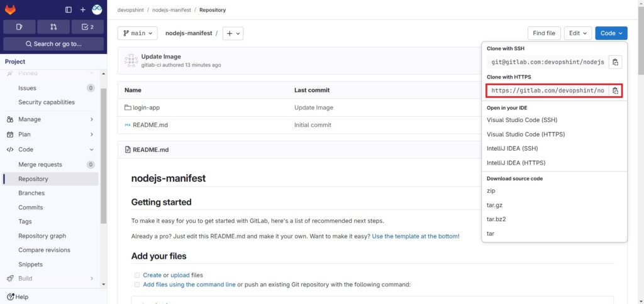
Task: Click the plus create new icon in sidebar header
Action: pyautogui.click(x=82, y=10)
